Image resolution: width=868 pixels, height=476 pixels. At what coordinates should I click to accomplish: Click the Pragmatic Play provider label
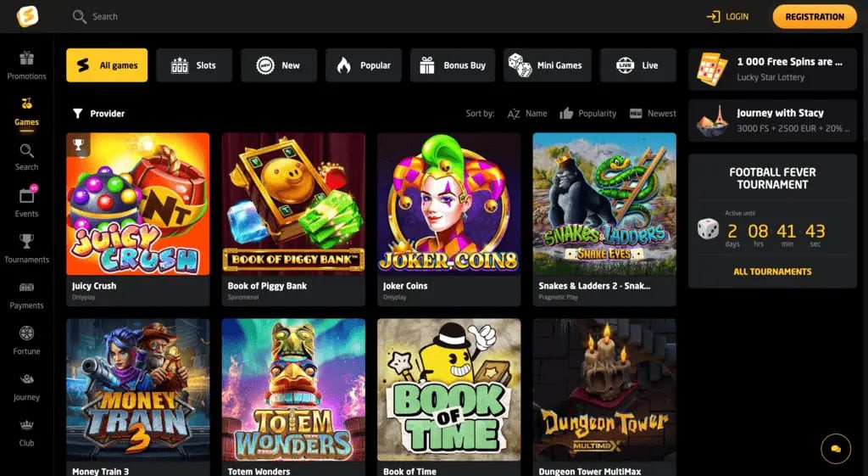click(x=558, y=298)
